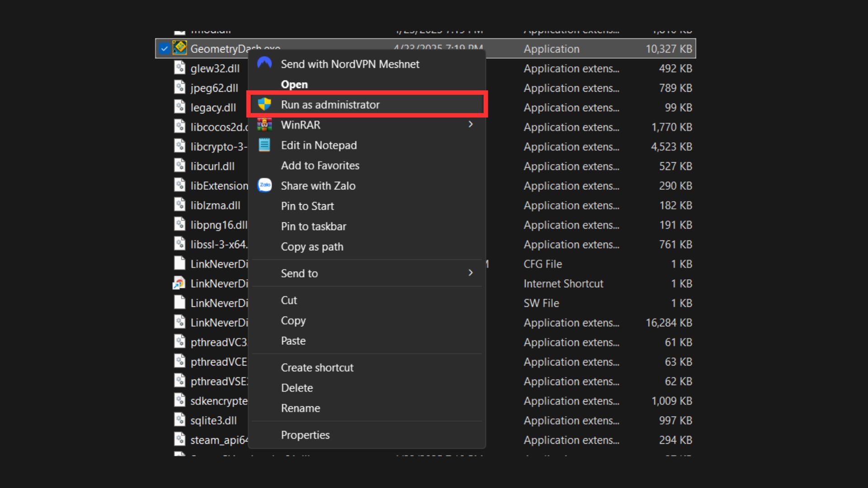The image size is (868, 488).
Task: Select Paste from the context menu
Action: (x=293, y=341)
